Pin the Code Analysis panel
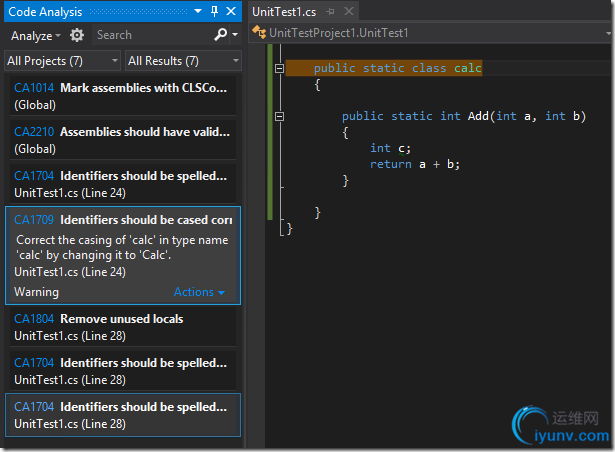Screen dimensions: 615x452 [x=215, y=11]
